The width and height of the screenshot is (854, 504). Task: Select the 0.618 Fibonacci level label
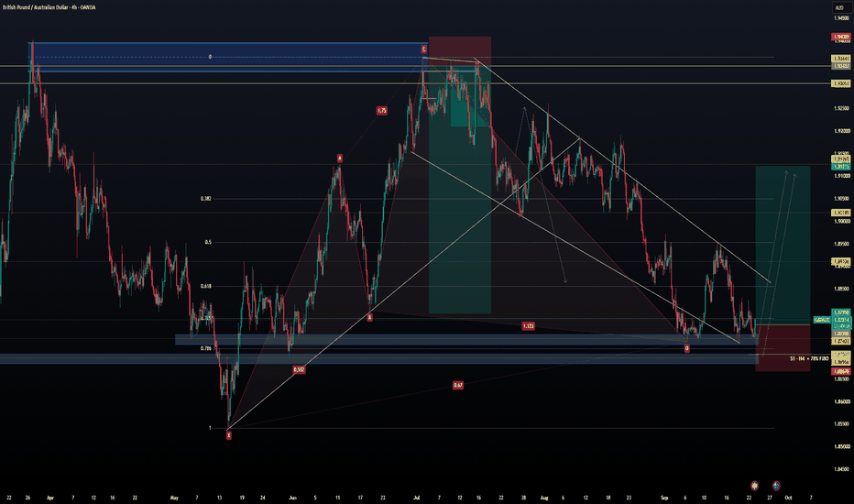click(206, 286)
